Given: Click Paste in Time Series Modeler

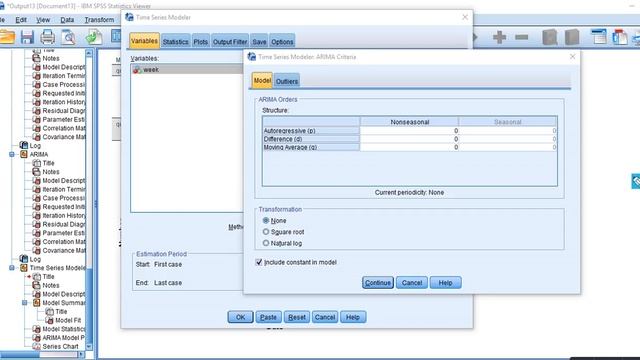Looking at the screenshot, I should tap(268, 317).
